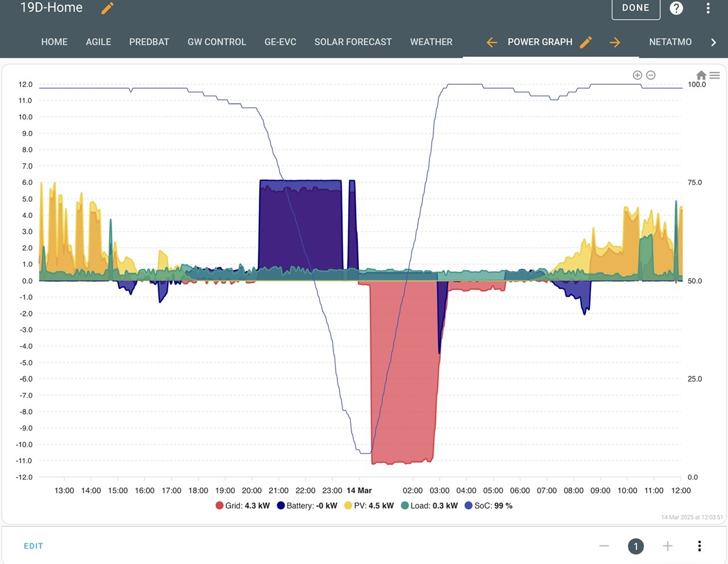728x564 pixels.
Task: Toggle the PV series in the legend
Action: pyautogui.click(x=369, y=505)
